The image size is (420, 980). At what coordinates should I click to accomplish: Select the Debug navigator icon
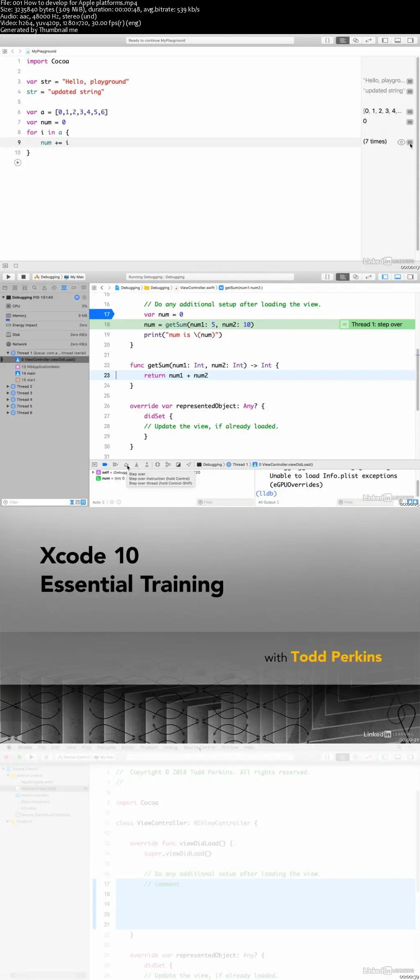point(64,288)
